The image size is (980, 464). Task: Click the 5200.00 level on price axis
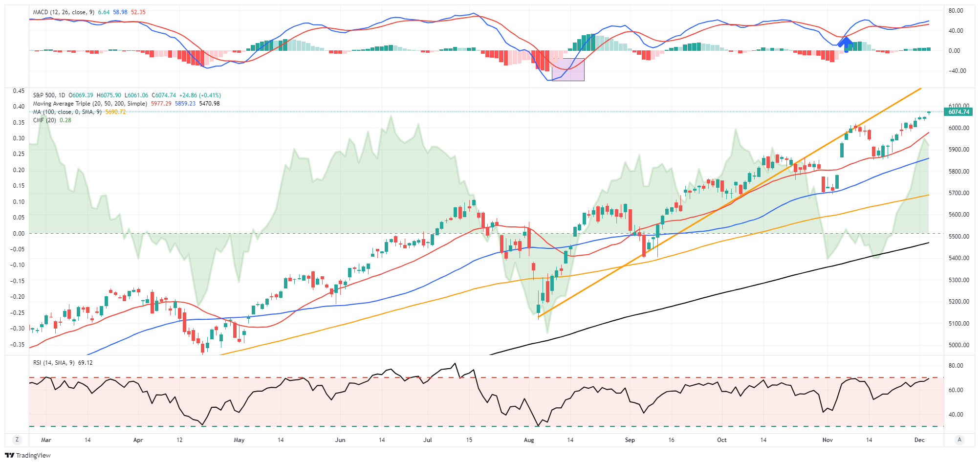click(959, 302)
